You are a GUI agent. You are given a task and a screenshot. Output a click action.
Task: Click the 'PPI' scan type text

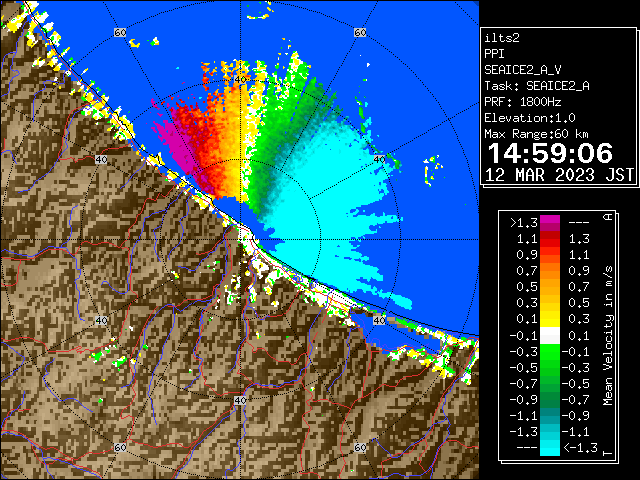coord(494,54)
